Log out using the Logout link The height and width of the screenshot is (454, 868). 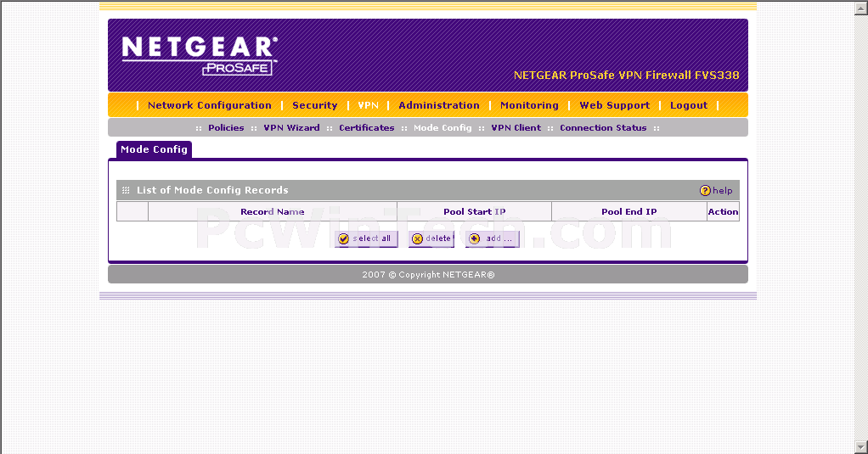[689, 105]
